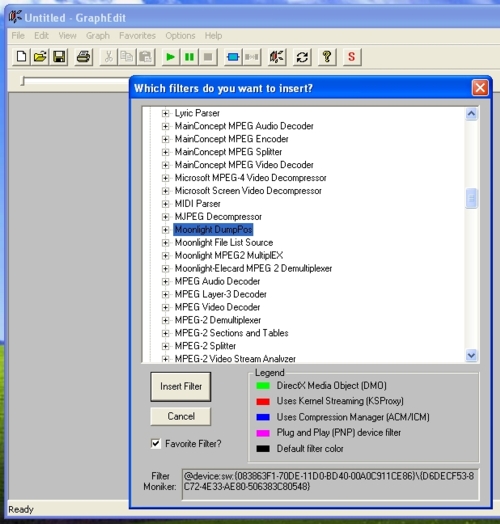Open the Favorites menu
The height and width of the screenshot is (524, 500).
pos(137,35)
